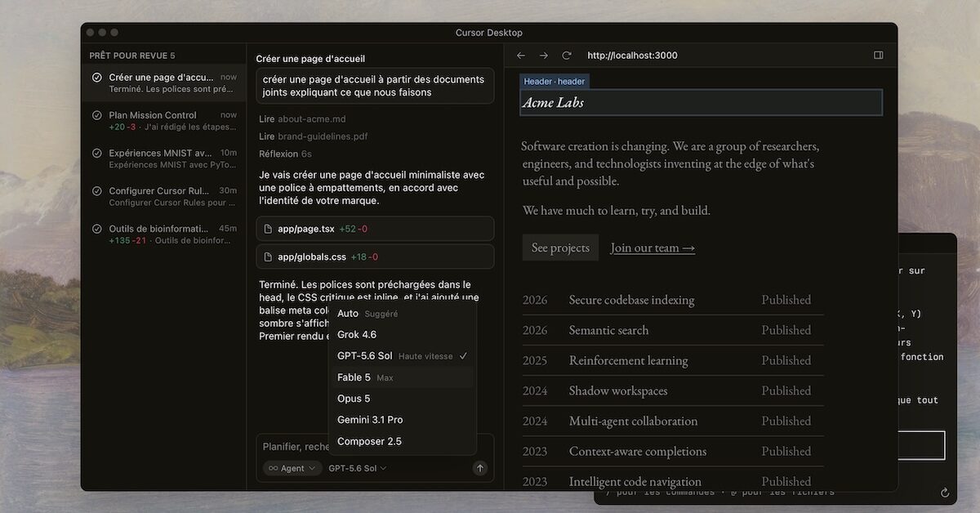This screenshot has height=513, width=980.
Task: Select the checked GPT-5.6 Sol menu entry
Action: 403,356
